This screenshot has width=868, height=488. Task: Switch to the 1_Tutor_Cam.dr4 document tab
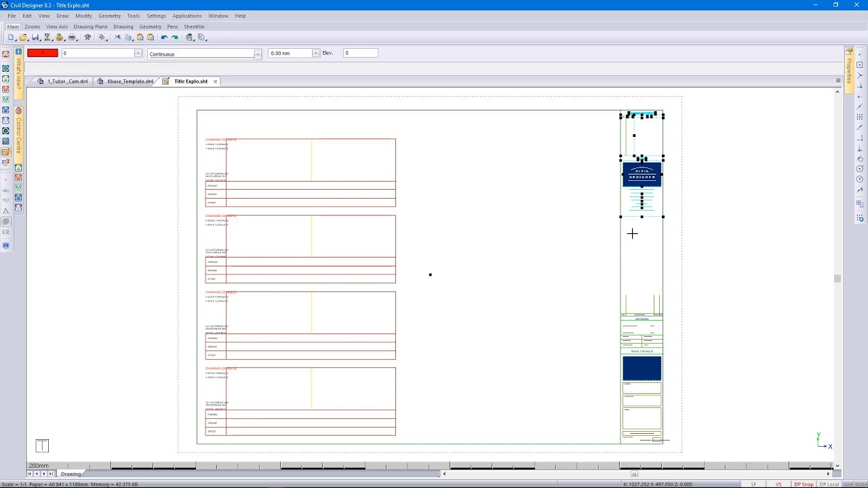(67, 81)
